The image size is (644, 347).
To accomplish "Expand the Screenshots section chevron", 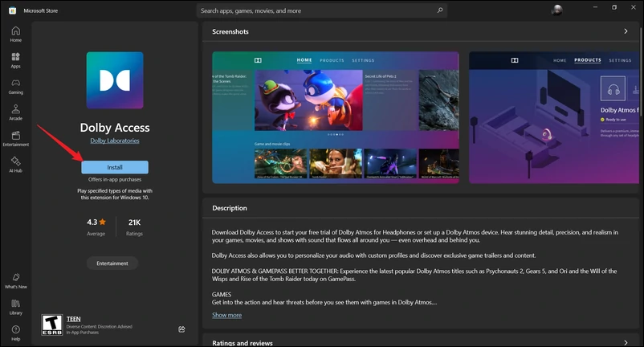I will pyautogui.click(x=626, y=31).
